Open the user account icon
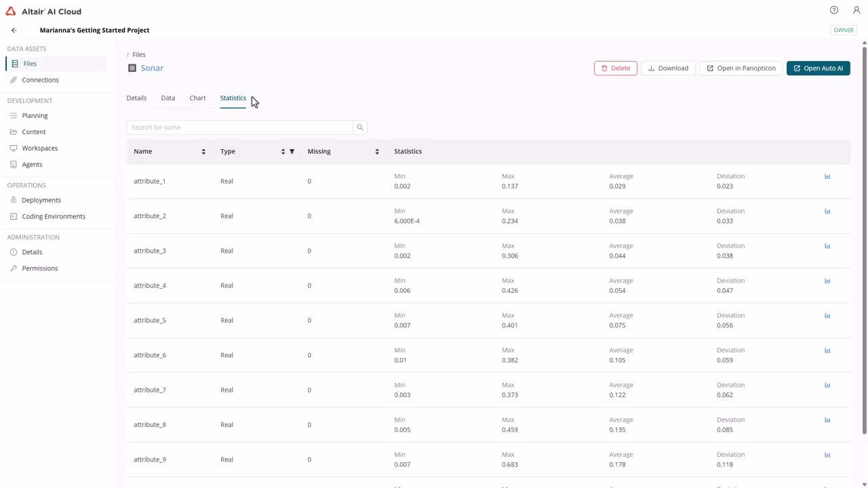The width and height of the screenshot is (868, 488). (856, 10)
